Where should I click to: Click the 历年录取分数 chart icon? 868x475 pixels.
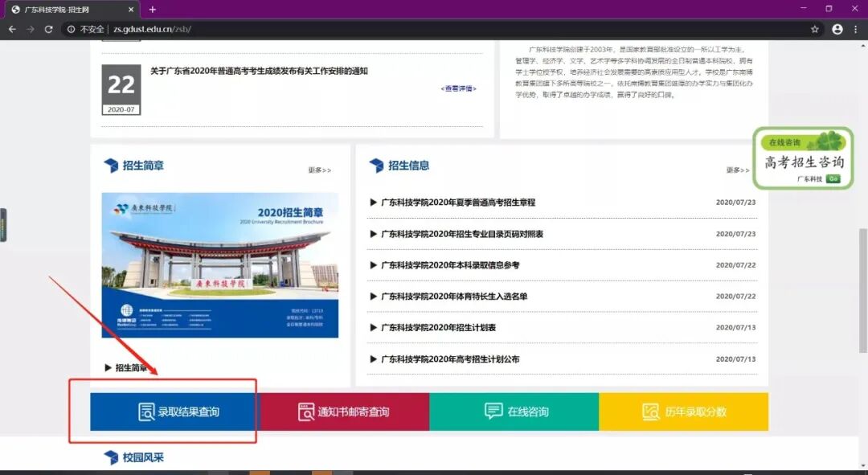[651, 412]
